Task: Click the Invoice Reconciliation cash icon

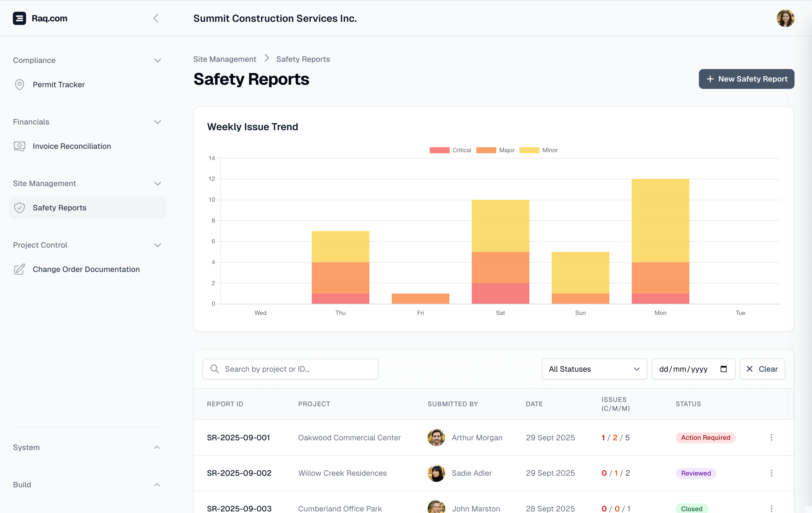Action: click(20, 146)
